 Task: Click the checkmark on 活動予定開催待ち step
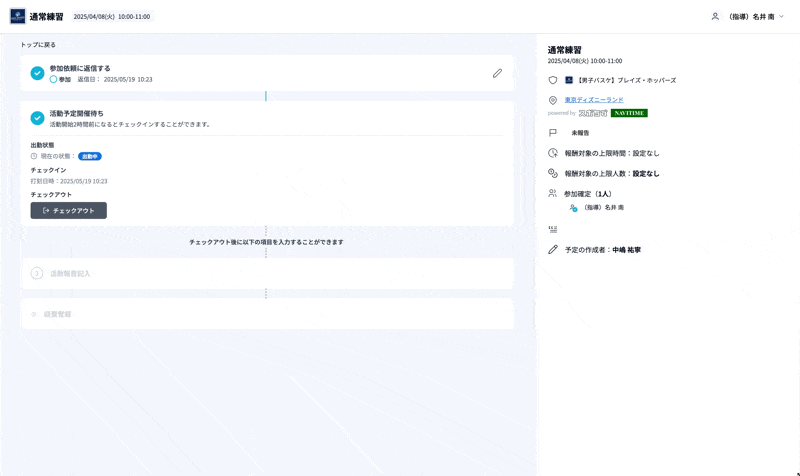click(37, 118)
